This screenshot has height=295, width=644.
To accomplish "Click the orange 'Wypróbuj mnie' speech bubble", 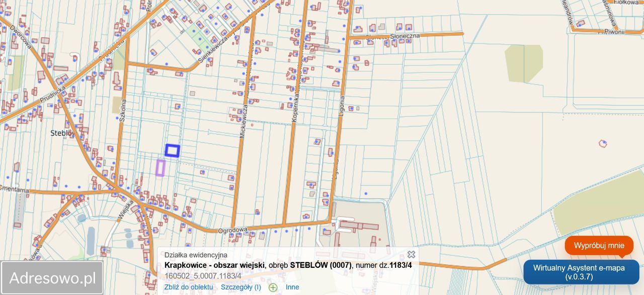I will click(x=598, y=246).
